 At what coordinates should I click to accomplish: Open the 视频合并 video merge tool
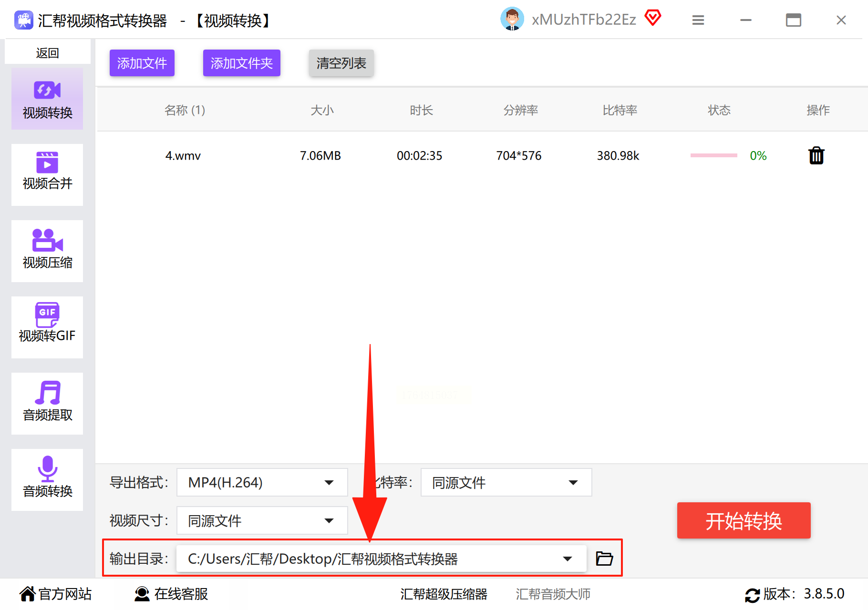coord(47,174)
